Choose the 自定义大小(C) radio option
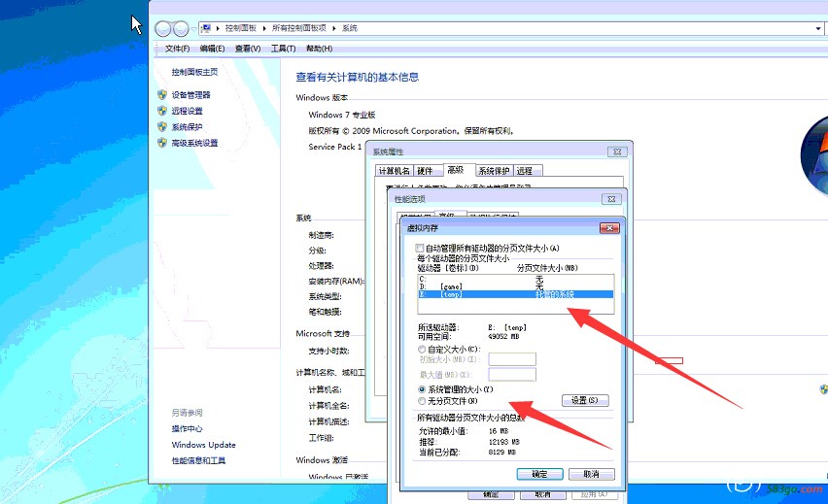This screenshot has width=828, height=504. (x=422, y=350)
